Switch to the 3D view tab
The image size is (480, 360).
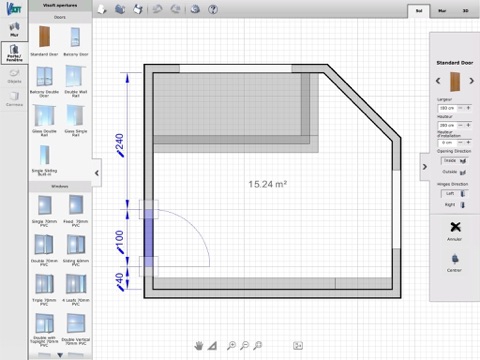tap(465, 11)
